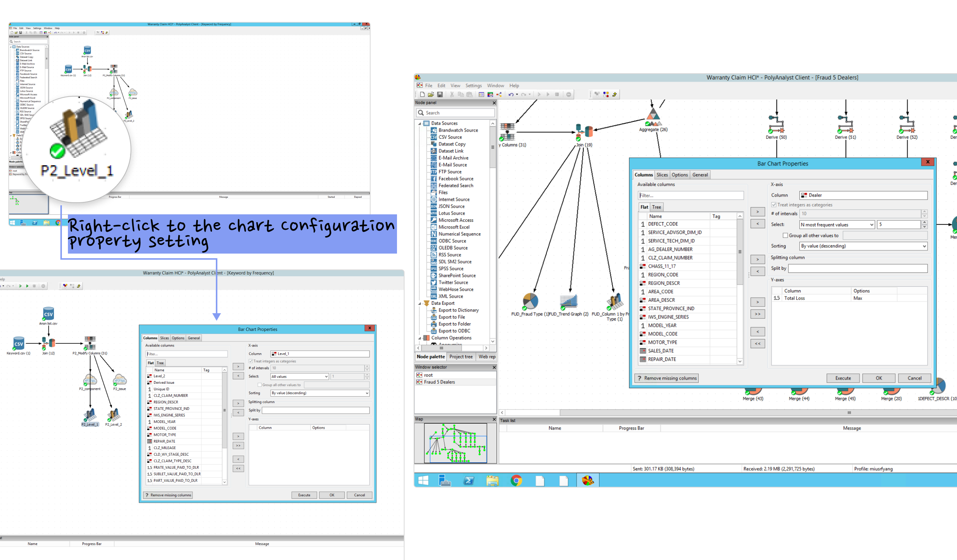
Task: Increase the N value stepper next to 5
Action: coord(924,223)
